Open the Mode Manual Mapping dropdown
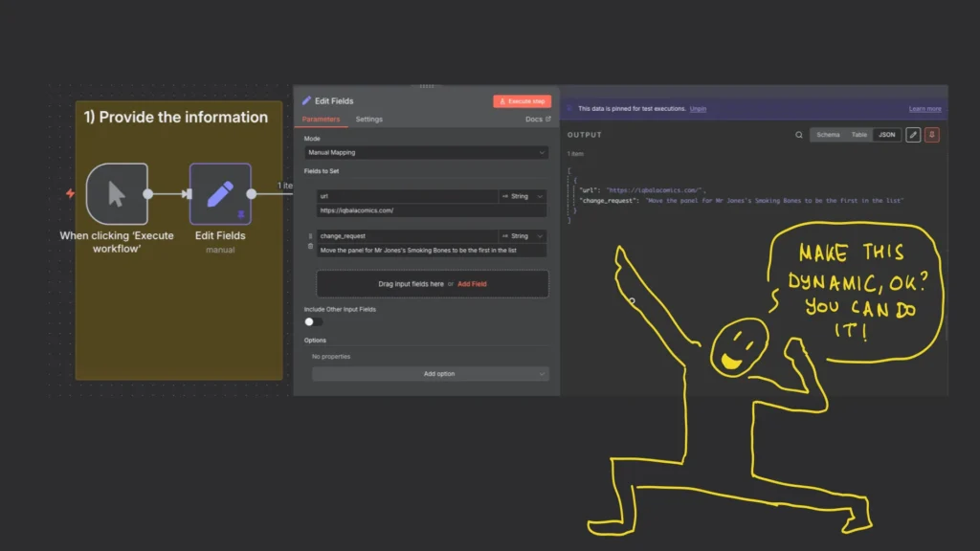Image resolution: width=980 pixels, height=551 pixels. (x=426, y=152)
